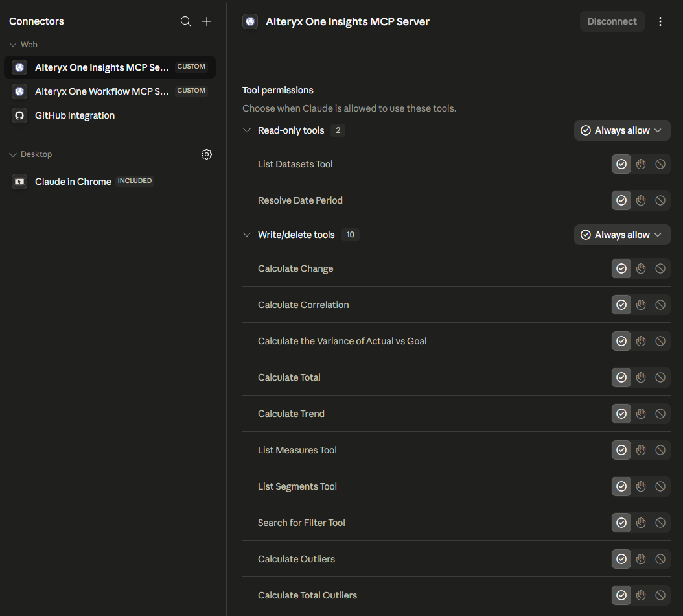Block the Resolve Date Period tool
This screenshot has width=683, height=616.
click(660, 200)
